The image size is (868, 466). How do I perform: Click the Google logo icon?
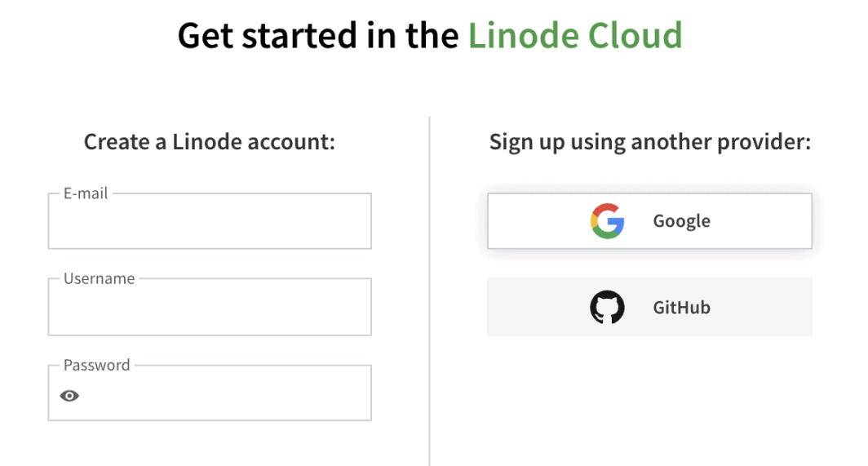pos(607,221)
